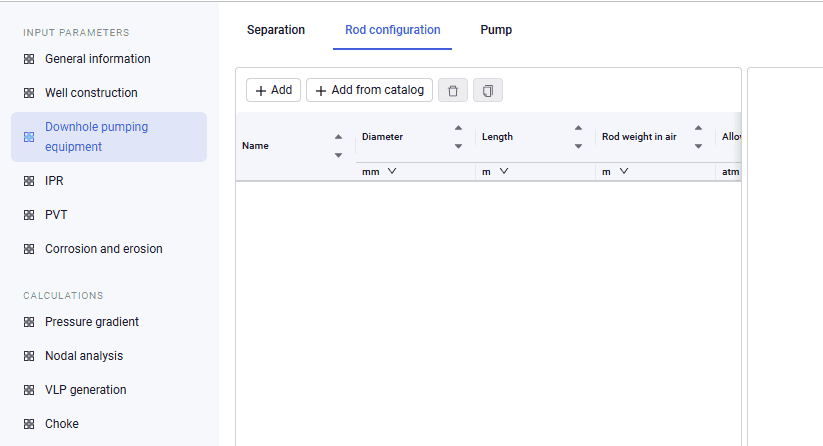Click the Length column header
The image size is (823, 446).
pyautogui.click(x=497, y=137)
